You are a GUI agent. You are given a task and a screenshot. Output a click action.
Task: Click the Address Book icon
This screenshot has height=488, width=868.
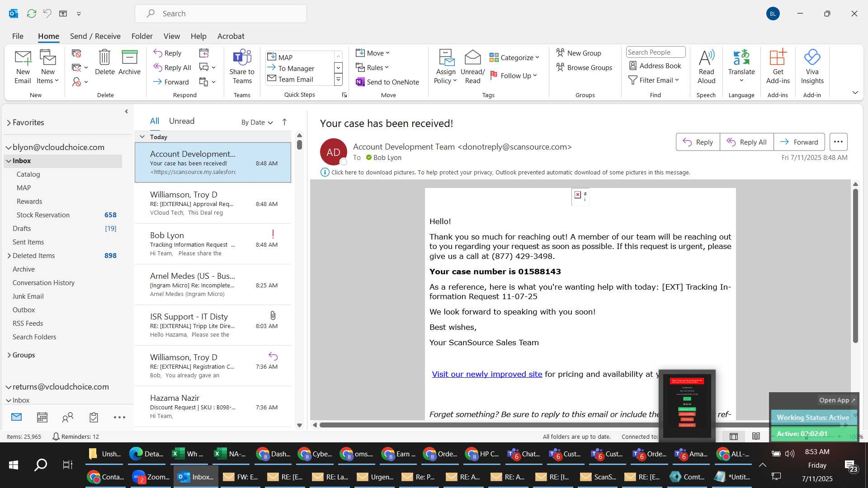point(633,66)
